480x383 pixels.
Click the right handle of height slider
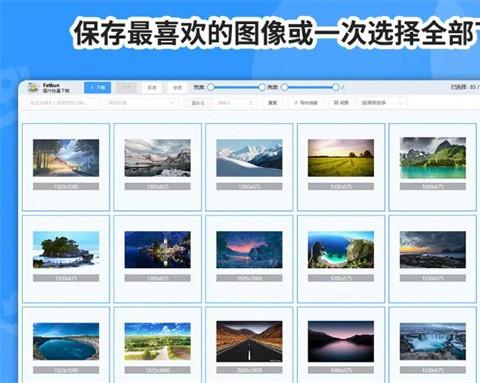pos(336,87)
